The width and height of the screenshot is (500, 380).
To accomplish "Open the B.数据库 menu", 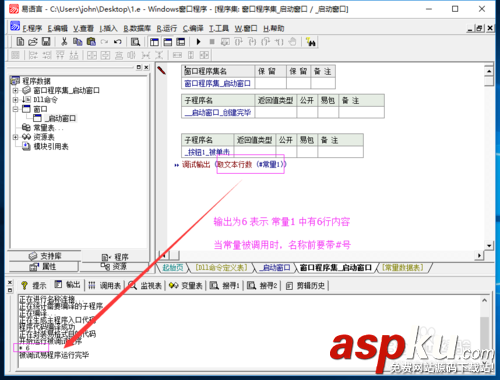I will pos(137,28).
